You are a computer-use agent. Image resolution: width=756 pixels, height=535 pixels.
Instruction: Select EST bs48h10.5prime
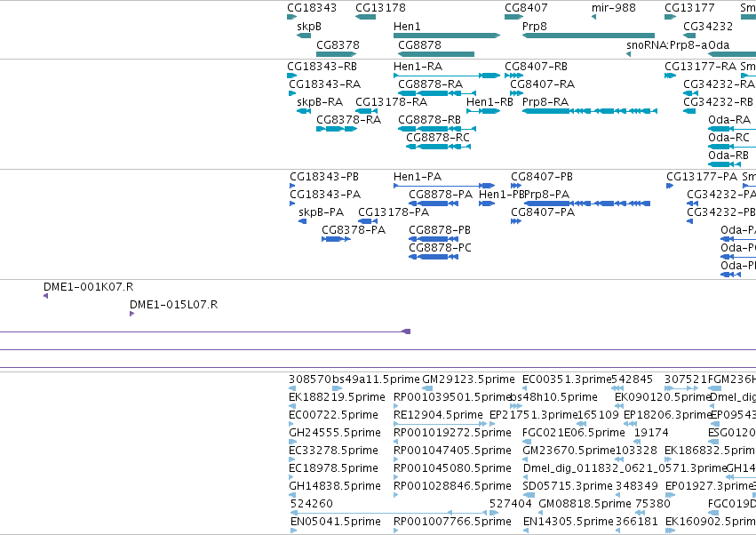point(516,406)
